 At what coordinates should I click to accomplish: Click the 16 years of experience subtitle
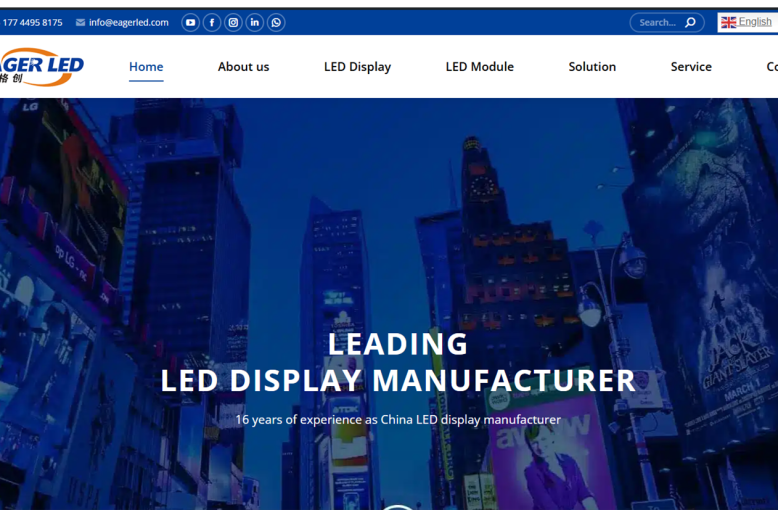[x=398, y=420]
